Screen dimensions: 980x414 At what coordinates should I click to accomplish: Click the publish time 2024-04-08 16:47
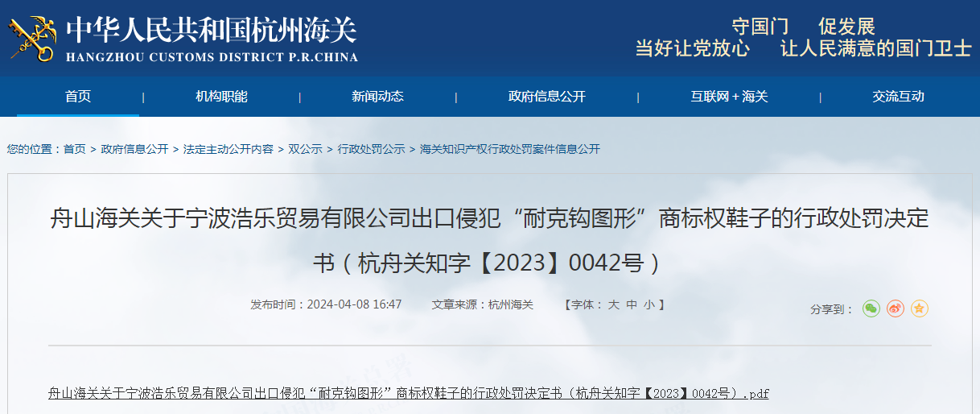pos(354,304)
